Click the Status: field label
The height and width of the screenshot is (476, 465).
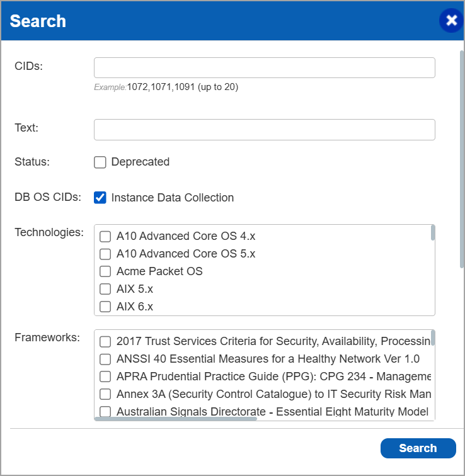pyautogui.click(x=32, y=162)
